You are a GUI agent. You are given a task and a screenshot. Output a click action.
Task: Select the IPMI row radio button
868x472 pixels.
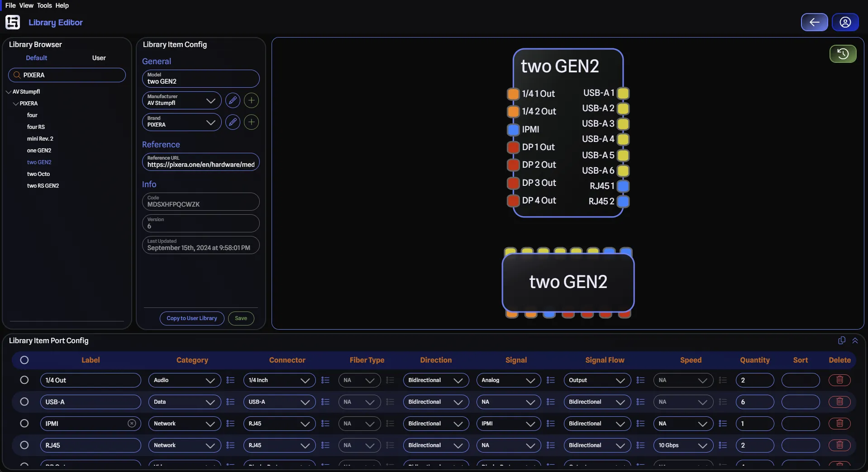click(x=24, y=424)
